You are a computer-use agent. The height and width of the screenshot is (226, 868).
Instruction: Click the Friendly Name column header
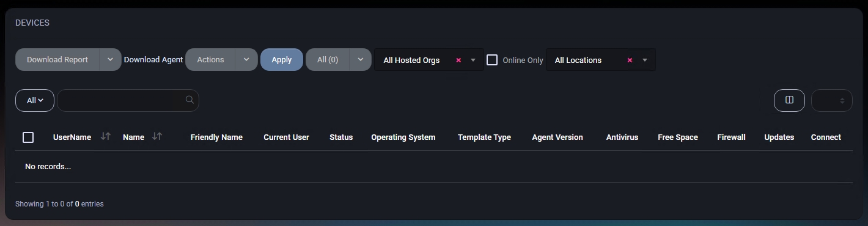pos(216,137)
